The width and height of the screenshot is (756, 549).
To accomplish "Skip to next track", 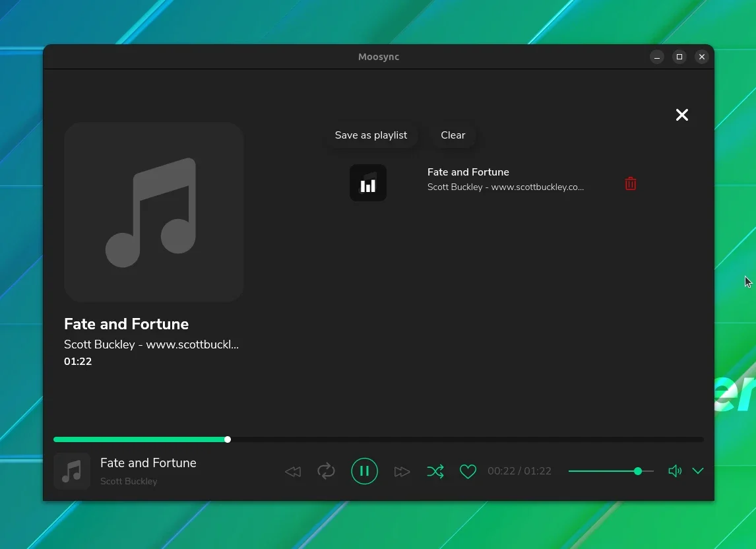I will point(402,471).
